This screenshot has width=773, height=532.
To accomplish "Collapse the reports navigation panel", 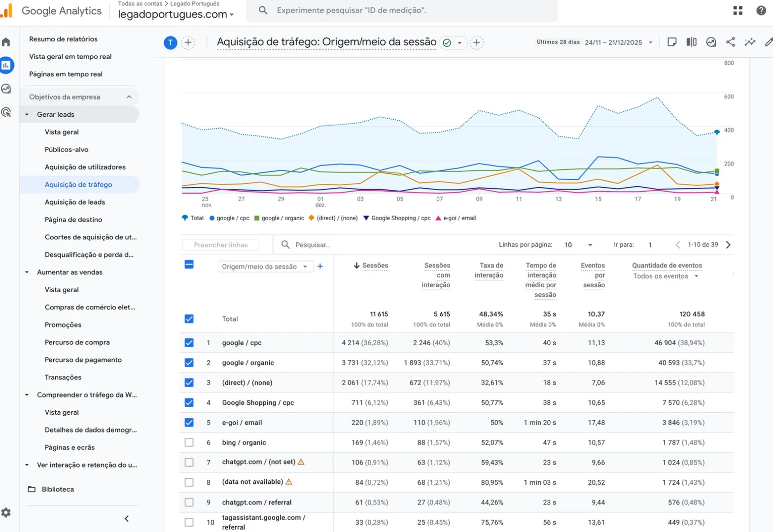I will click(x=127, y=519).
